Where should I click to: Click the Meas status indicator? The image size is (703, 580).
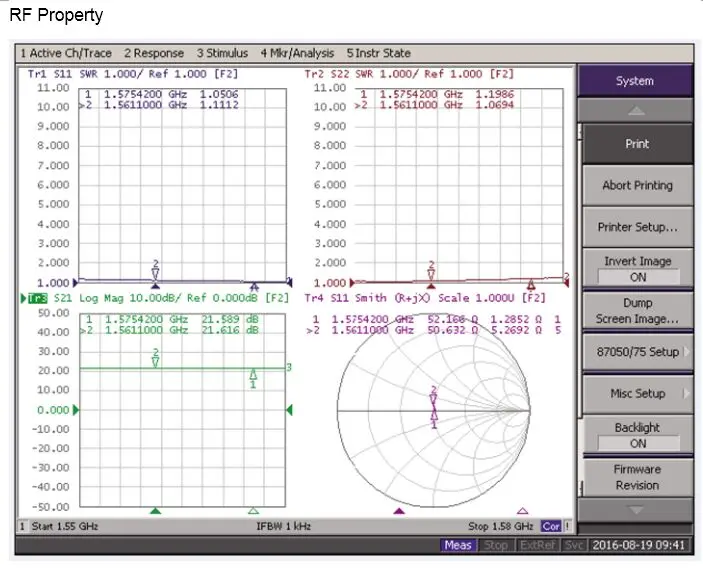coord(458,545)
